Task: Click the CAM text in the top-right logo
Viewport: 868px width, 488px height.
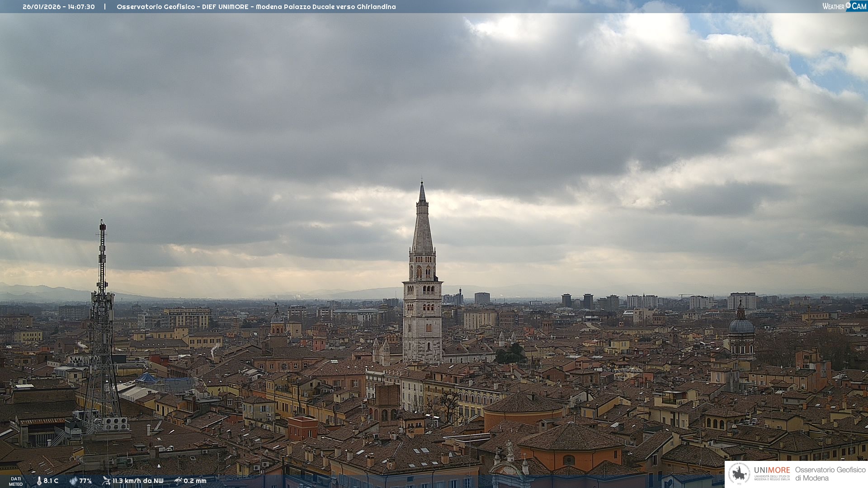Action: [x=859, y=6]
